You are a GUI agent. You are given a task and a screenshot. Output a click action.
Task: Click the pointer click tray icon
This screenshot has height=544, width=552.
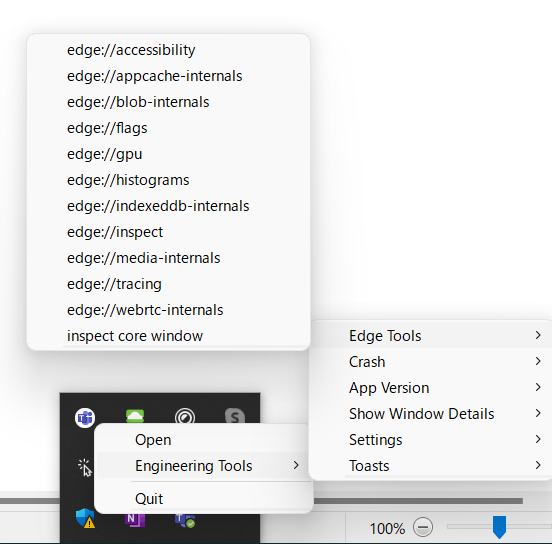click(x=85, y=468)
